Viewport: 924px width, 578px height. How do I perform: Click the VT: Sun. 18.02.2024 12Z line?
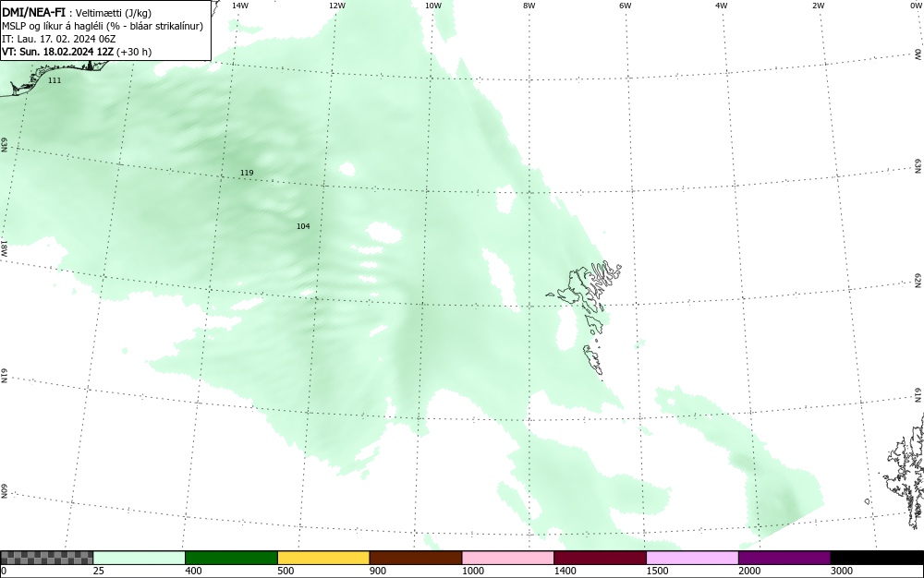pos(77,52)
